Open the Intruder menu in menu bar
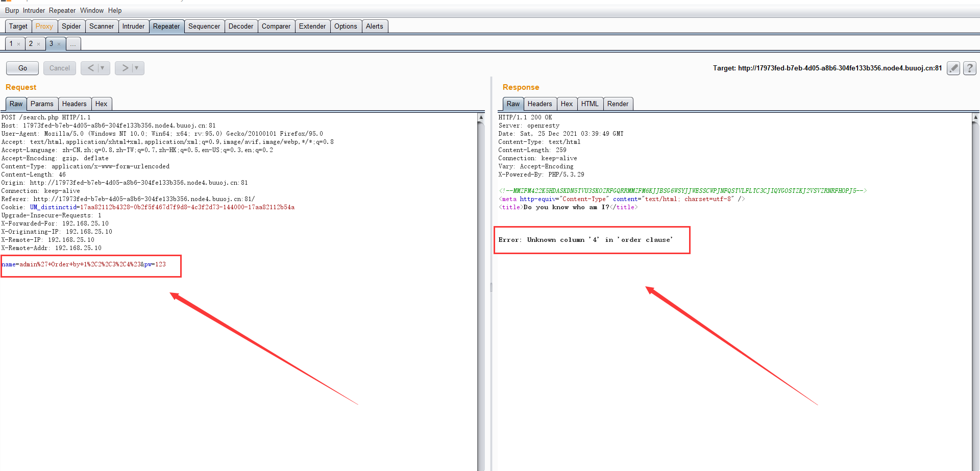Screen dimensions: 980x471 point(34,10)
